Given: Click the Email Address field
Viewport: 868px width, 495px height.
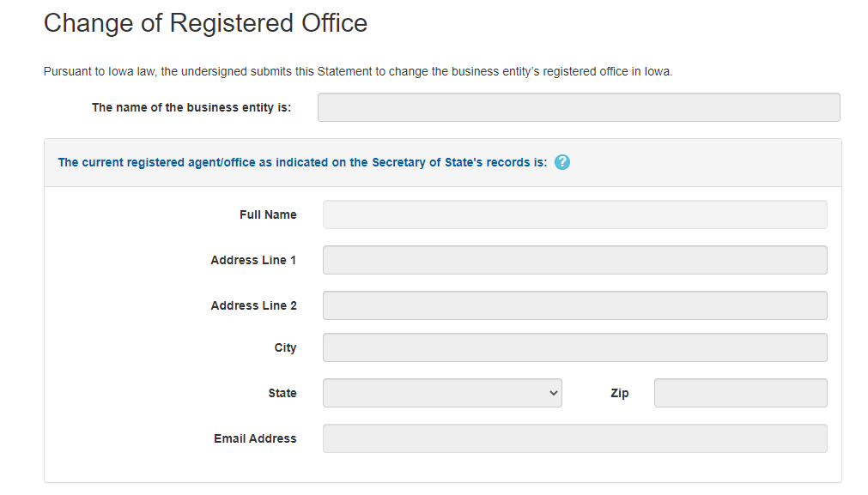Looking at the screenshot, I should point(574,438).
